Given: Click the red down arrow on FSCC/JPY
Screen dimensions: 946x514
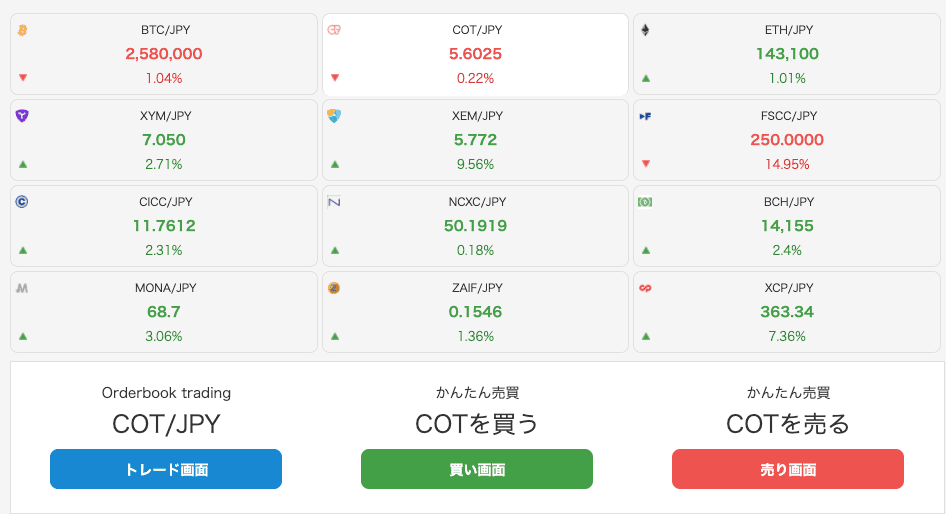Looking at the screenshot, I should [x=646, y=163].
